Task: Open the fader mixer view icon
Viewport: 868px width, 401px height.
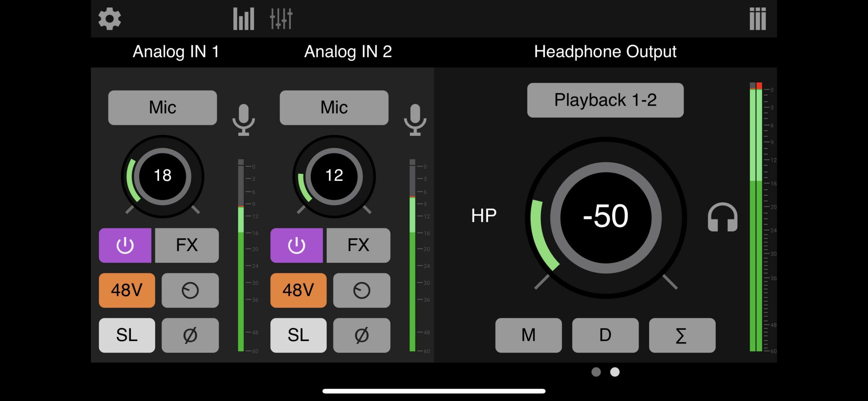Action: coord(281,19)
